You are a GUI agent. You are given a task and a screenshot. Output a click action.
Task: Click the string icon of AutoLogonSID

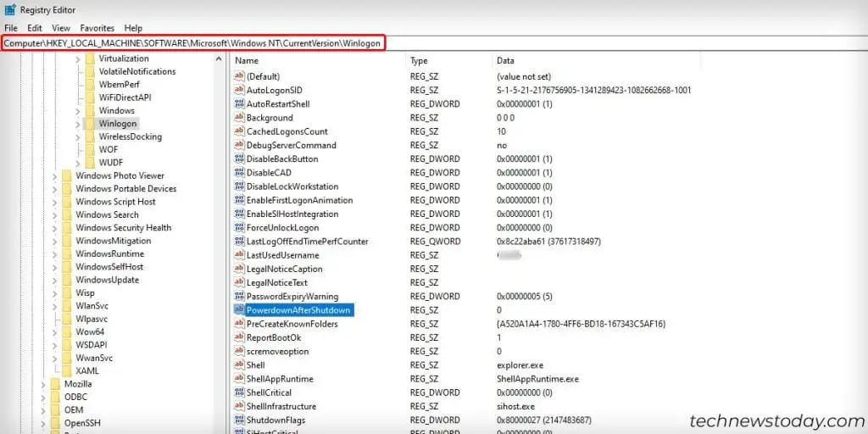[x=239, y=90]
